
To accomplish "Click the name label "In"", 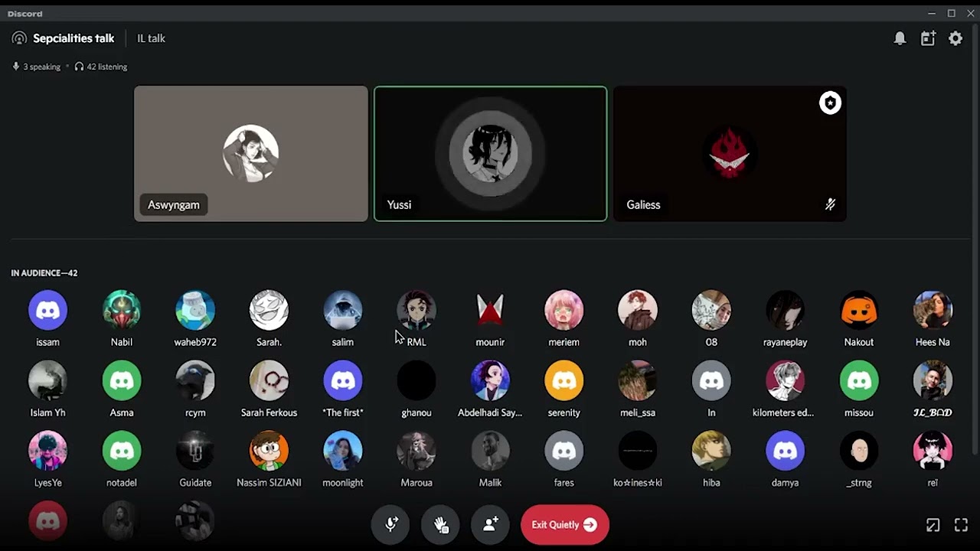I will tap(711, 412).
